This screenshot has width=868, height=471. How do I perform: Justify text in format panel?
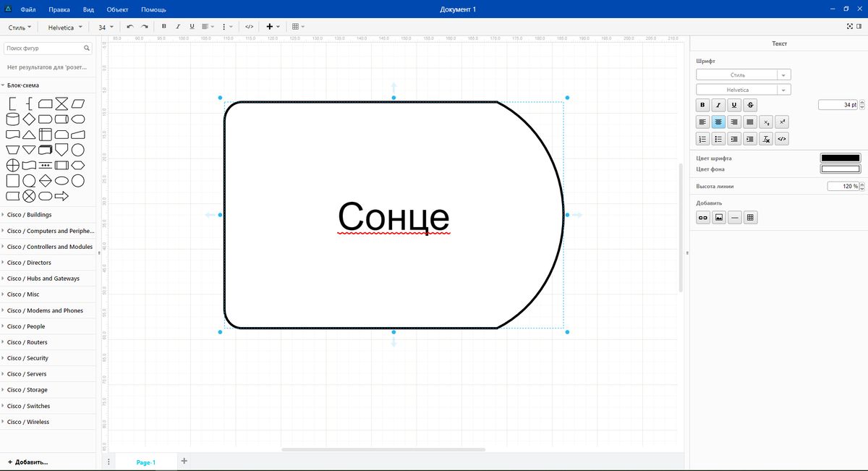point(750,122)
